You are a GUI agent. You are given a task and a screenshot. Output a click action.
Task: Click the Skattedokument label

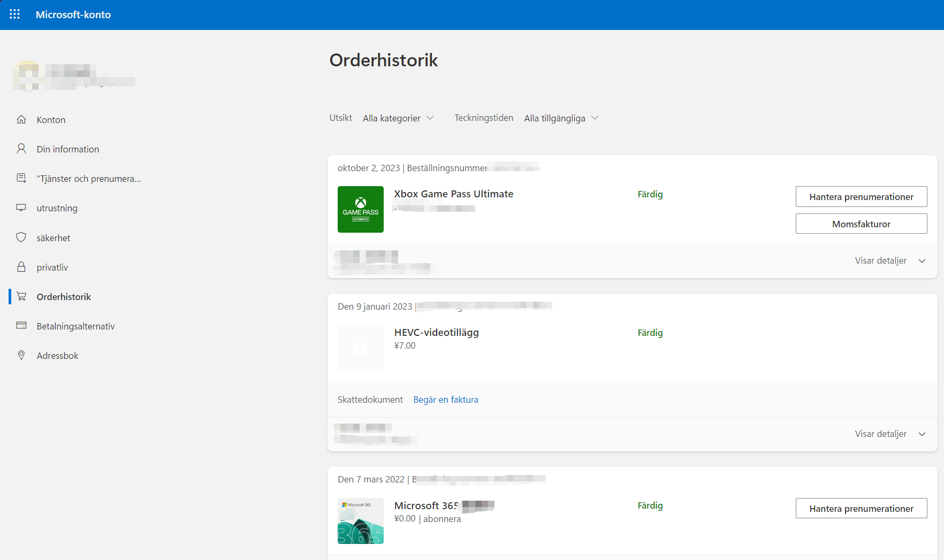[370, 400]
